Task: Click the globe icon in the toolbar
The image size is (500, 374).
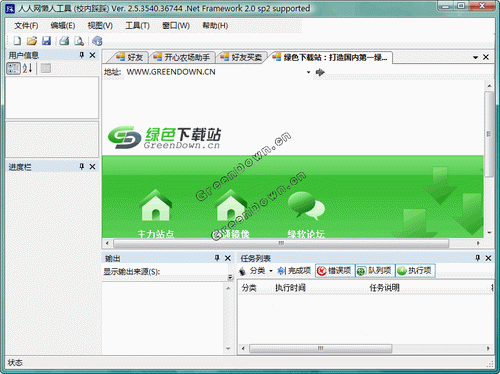Action: (97, 41)
